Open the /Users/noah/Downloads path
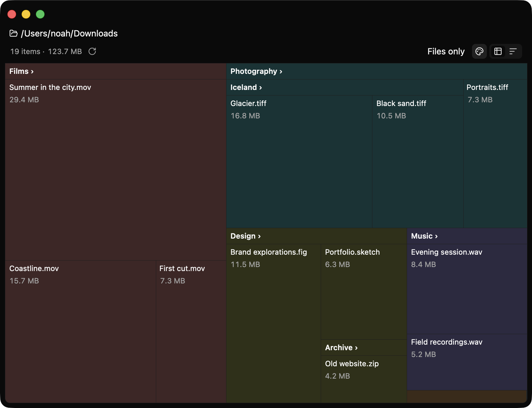 pyautogui.click(x=69, y=33)
